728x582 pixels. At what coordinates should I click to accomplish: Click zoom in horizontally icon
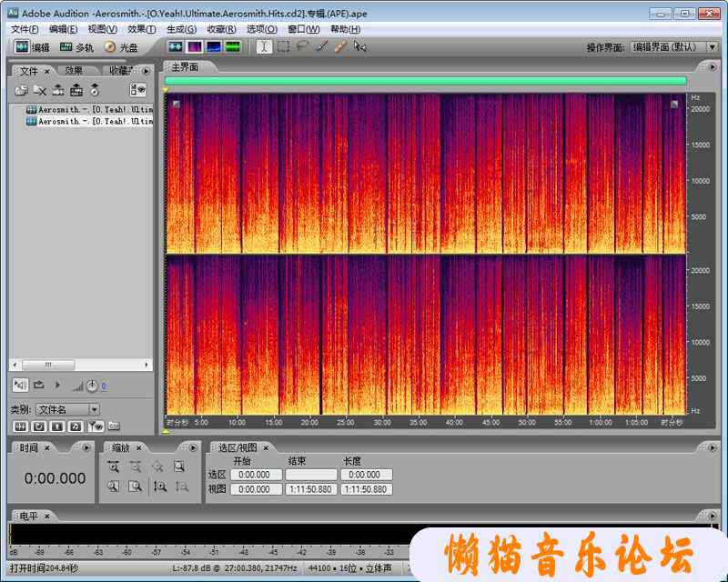(113, 467)
